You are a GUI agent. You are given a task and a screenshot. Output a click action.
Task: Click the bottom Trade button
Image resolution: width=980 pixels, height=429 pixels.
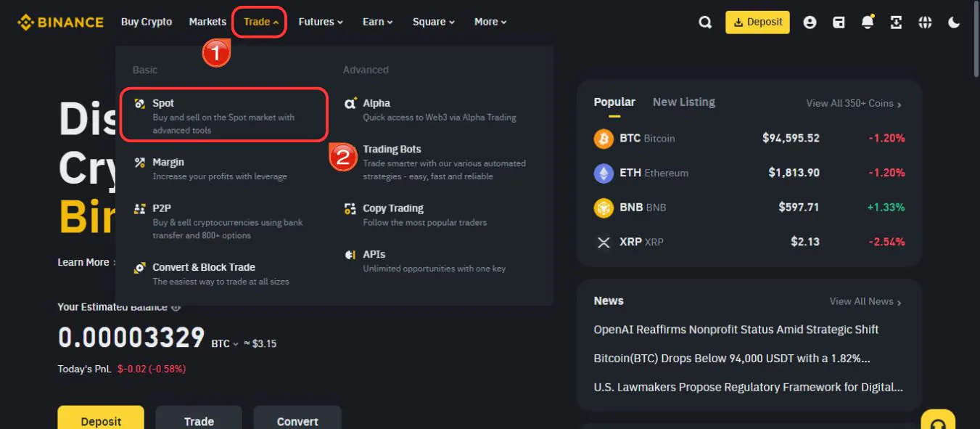click(x=199, y=419)
